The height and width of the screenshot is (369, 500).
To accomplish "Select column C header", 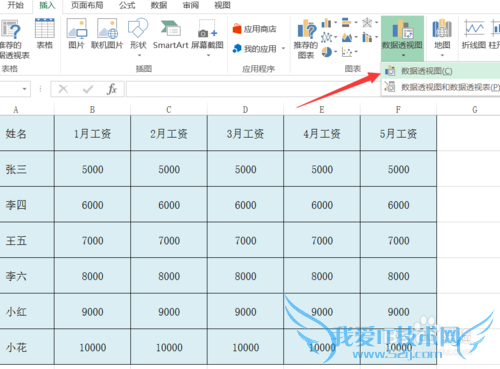I will (x=169, y=110).
